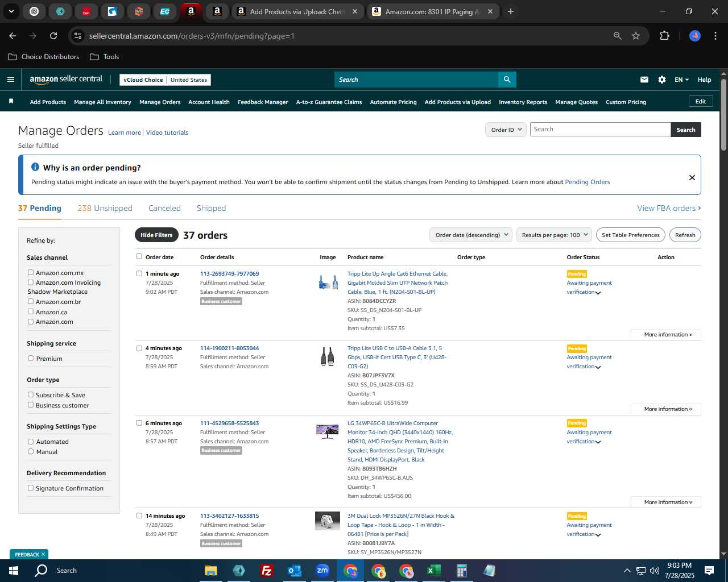Open the EN language dropdown
This screenshot has width=728, height=582.
pyautogui.click(x=681, y=80)
